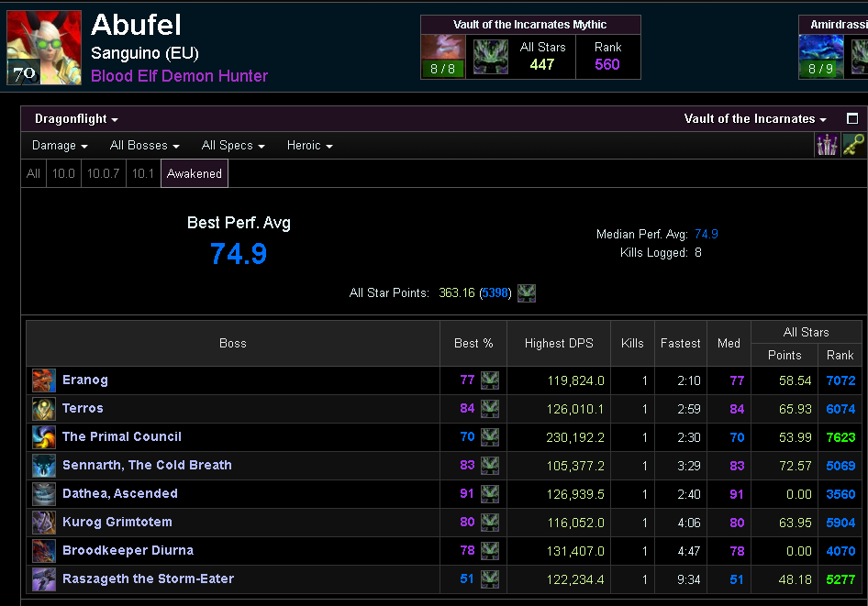Click The Primal Council boss icon

(44, 437)
